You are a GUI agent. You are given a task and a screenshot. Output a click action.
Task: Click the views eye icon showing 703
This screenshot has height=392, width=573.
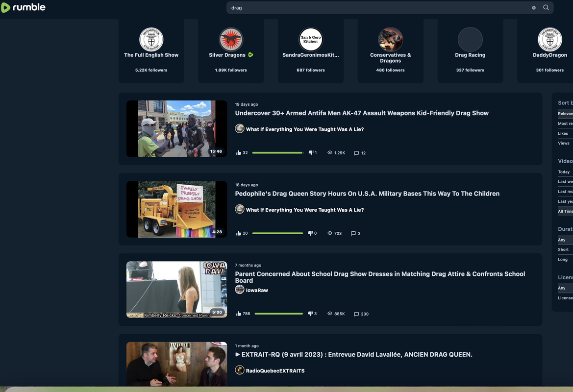point(329,233)
